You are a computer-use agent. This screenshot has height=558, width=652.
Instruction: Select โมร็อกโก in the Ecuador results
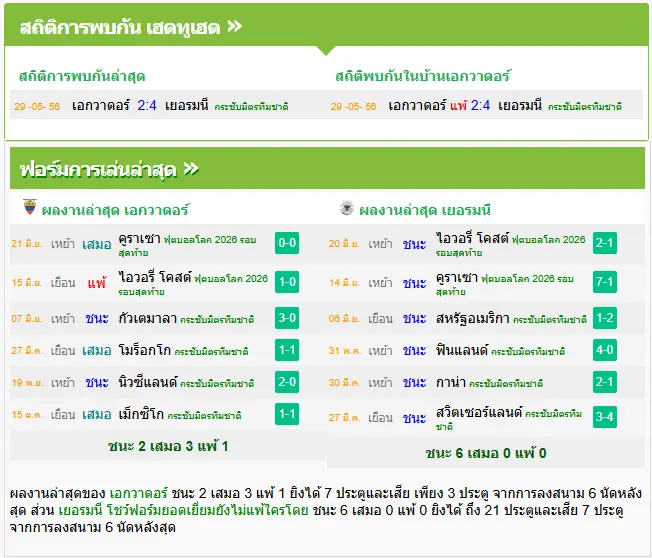click(x=145, y=350)
